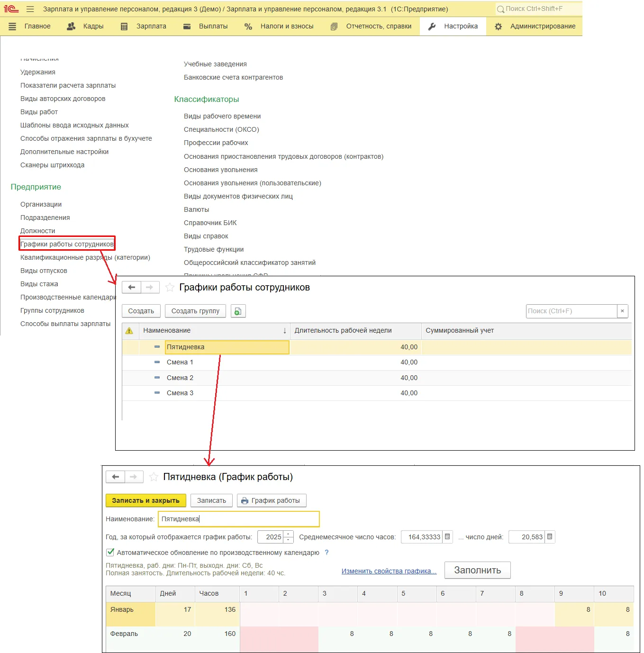This screenshot has height=653, width=644.
Task: Click the warning triangle column header
Action: coord(129,330)
